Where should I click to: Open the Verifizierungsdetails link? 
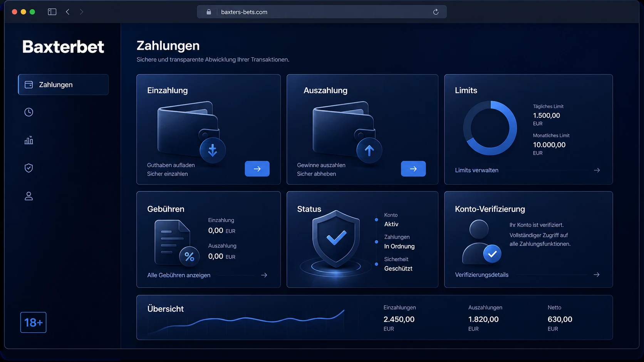pos(482,275)
